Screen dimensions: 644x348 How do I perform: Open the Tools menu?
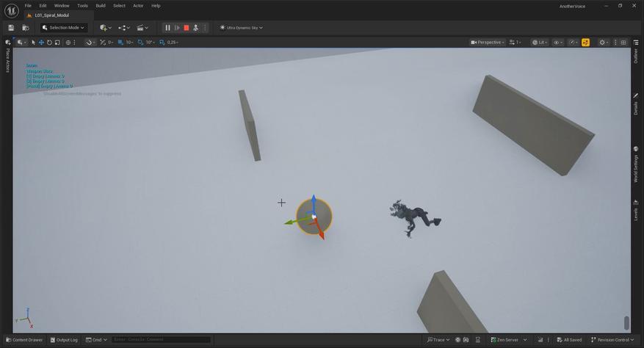coord(82,6)
